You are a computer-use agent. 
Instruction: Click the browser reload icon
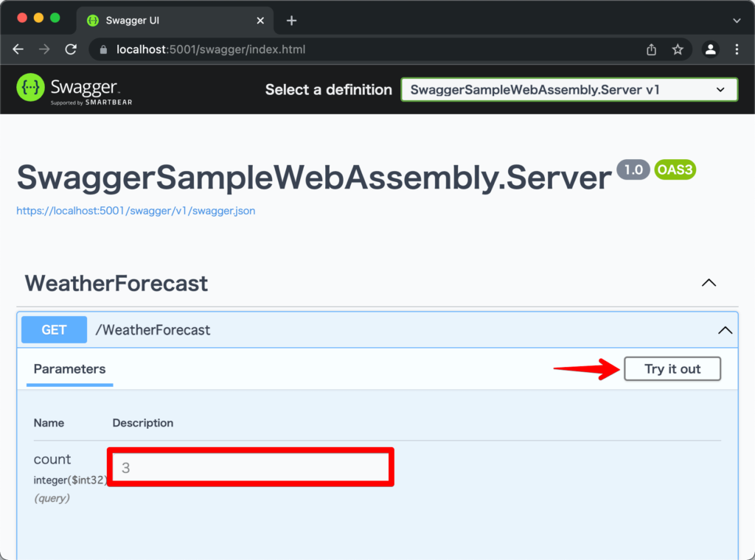[71, 49]
